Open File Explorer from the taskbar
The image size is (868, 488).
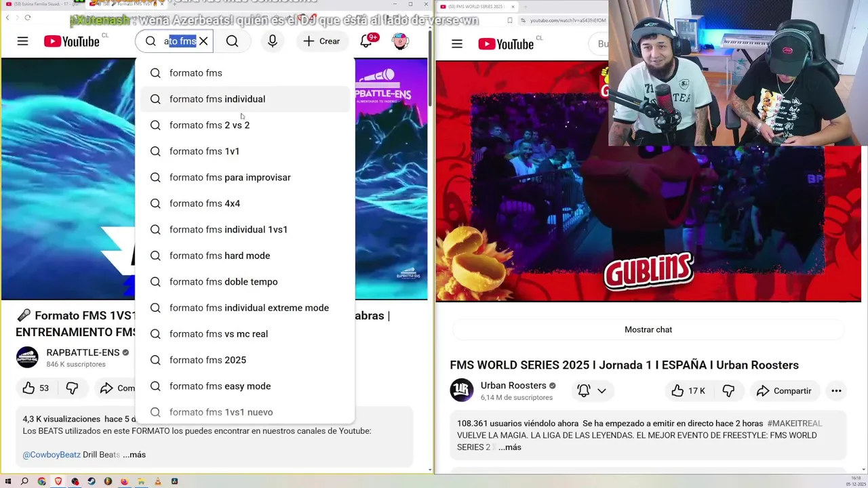pyautogui.click(x=141, y=481)
